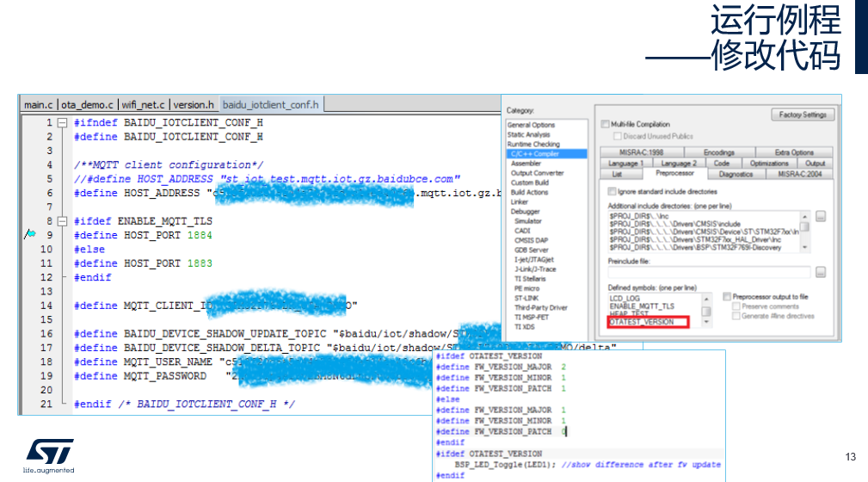Select the Language 1 tab
Viewport: 868px width, 482px height.
coord(625,164)
